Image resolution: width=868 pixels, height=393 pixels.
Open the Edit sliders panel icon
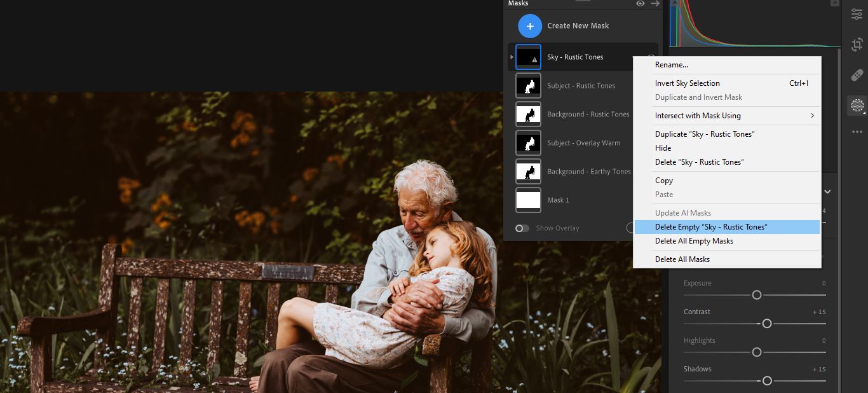857,14
